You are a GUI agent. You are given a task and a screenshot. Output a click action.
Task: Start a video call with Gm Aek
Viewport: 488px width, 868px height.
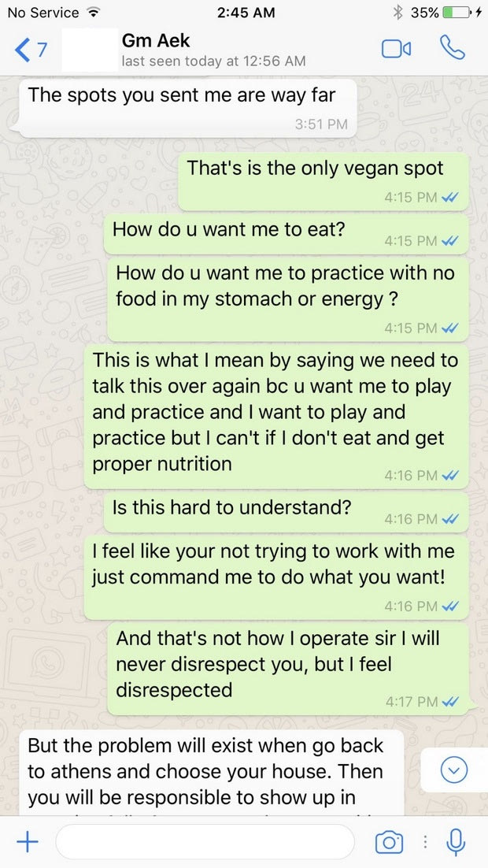click(x=396, y=50)
